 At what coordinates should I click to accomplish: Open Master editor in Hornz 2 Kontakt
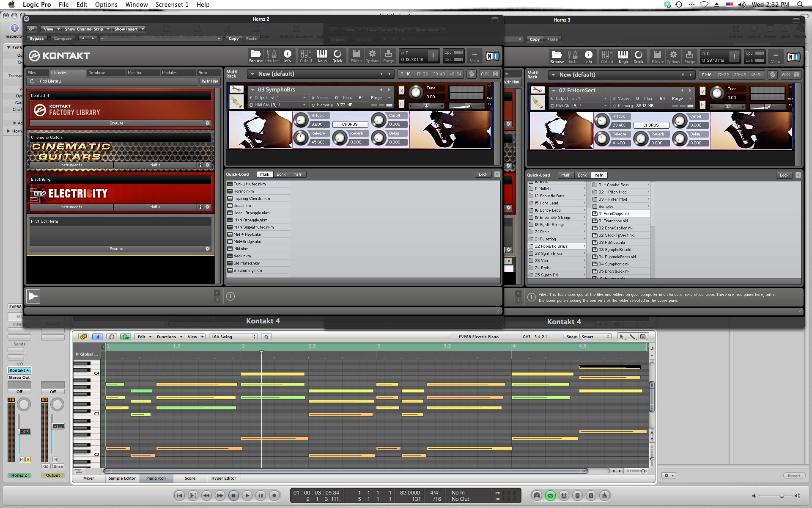272,55
